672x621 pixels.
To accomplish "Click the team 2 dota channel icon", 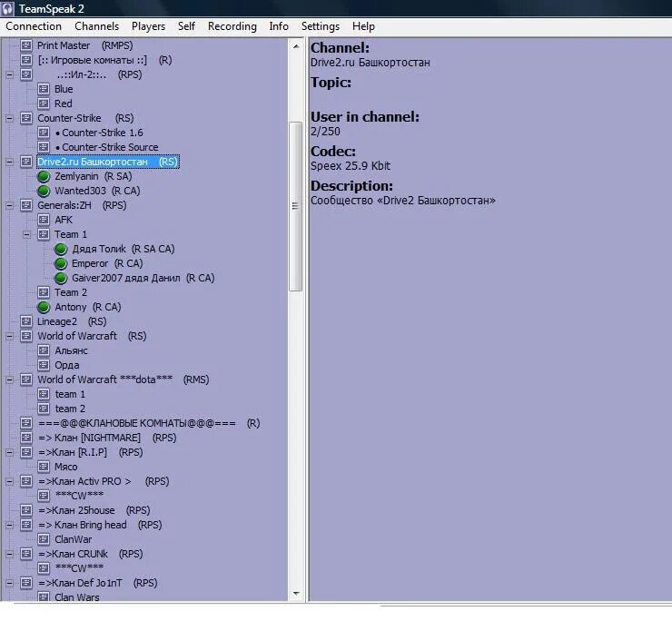I will [44, 409].
